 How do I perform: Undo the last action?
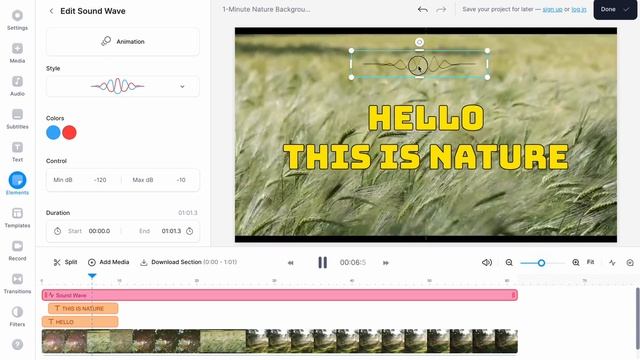click(x=422, y=9)
